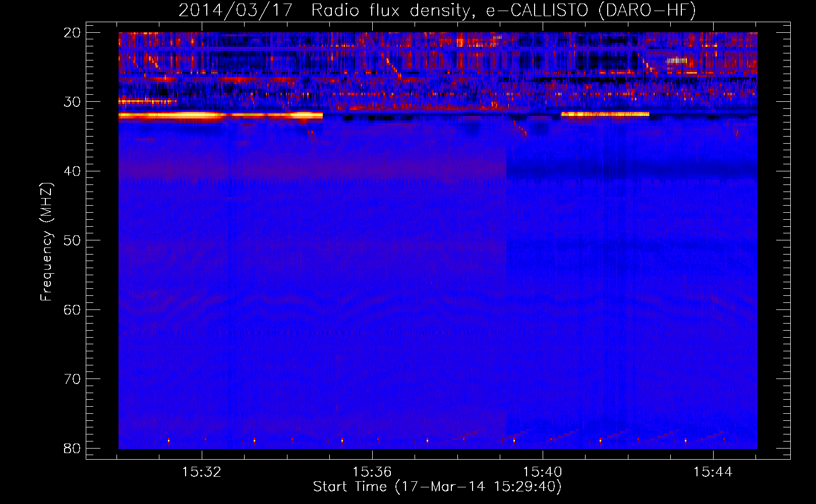Screen dimensions: 816x504
Task: Click the '20' frequency axis label
Action: pos(72,33)
